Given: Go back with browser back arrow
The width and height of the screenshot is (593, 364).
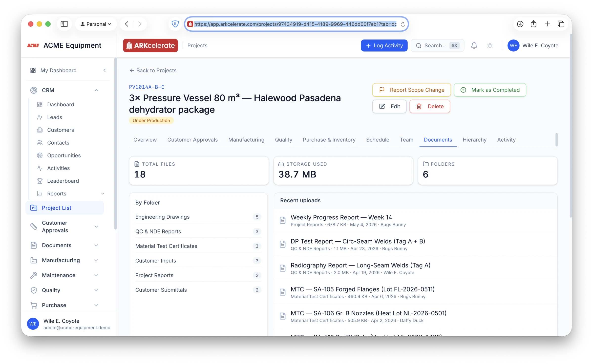Looking at the screenshot, I should [x=127, y=24].
